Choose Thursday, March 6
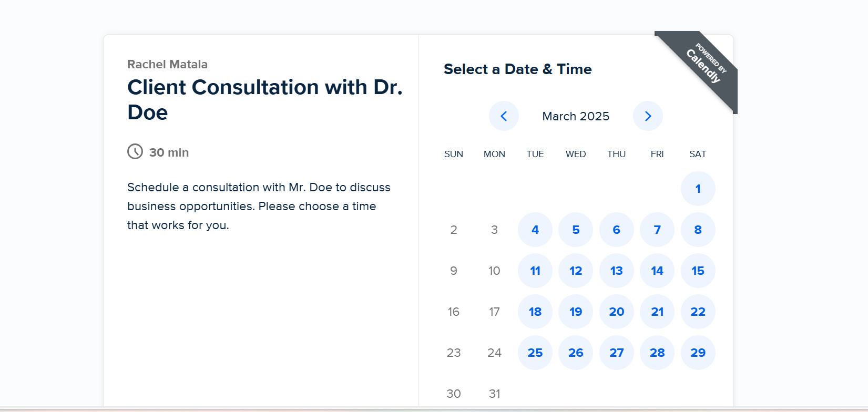This screenshot has height=412, width=868. coord(616,230)
